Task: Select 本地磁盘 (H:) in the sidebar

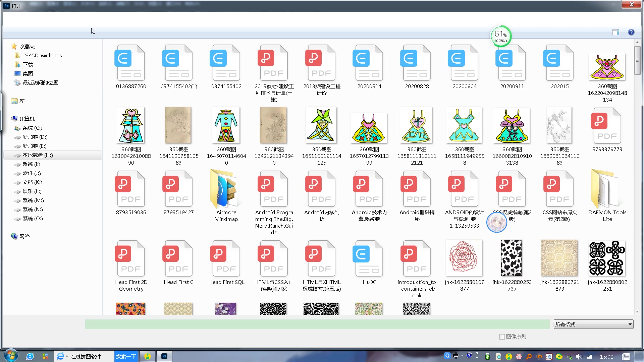Action: [38, 155]
